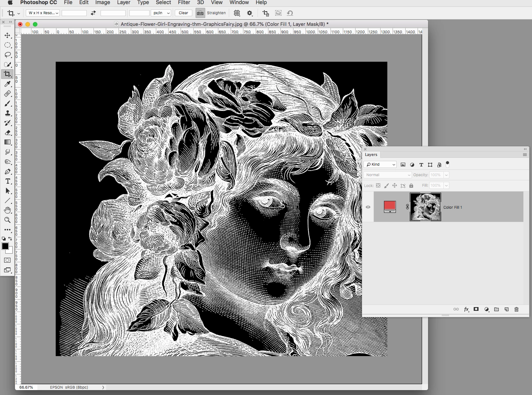Screen dimensions: 532x395
Task: Click the link layers icon
Action: pyautogui.click(x=456, y=309)
